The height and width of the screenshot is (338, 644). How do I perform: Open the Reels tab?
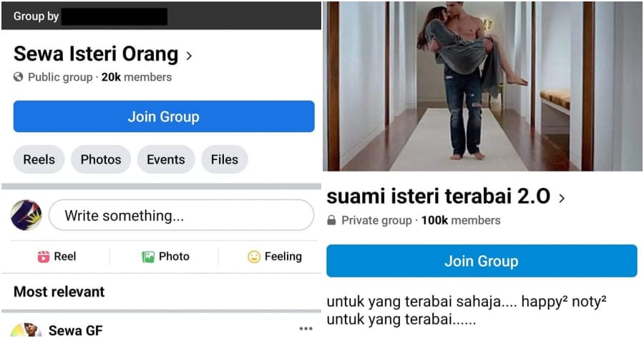39,159
